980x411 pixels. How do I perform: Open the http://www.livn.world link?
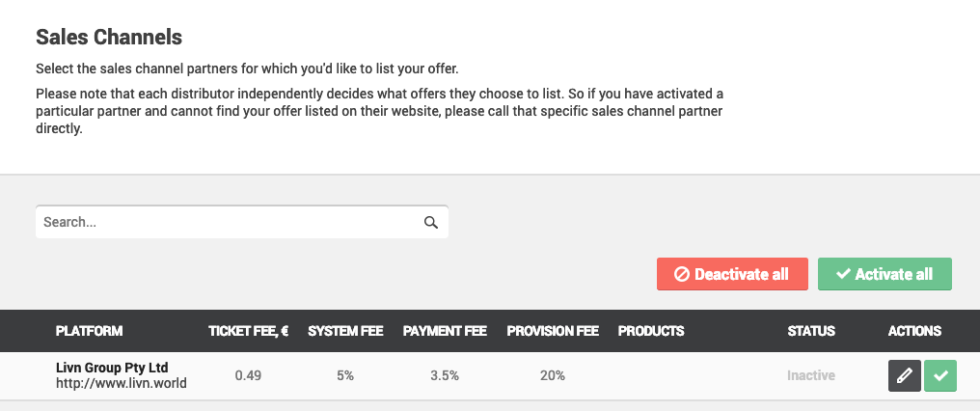[122, 383]
